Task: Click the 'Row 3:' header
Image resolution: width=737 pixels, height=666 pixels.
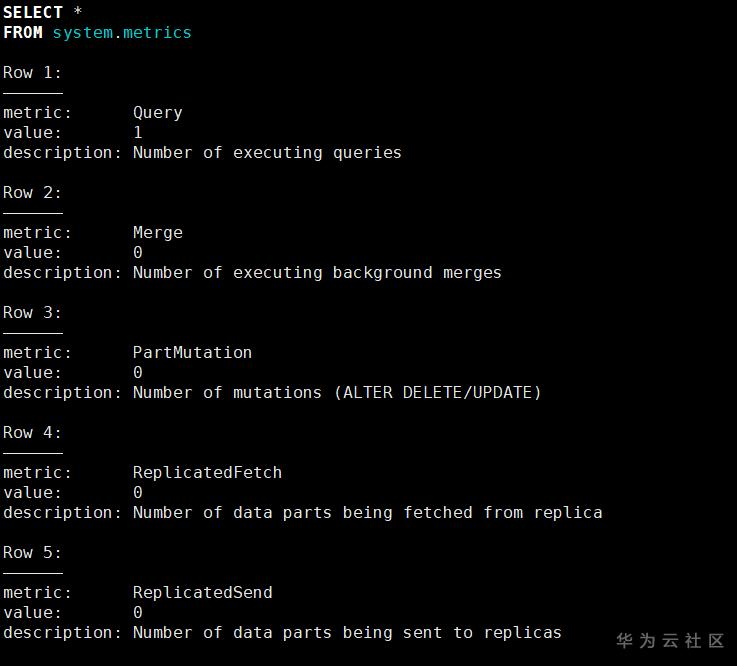Action: coord(33,312)
